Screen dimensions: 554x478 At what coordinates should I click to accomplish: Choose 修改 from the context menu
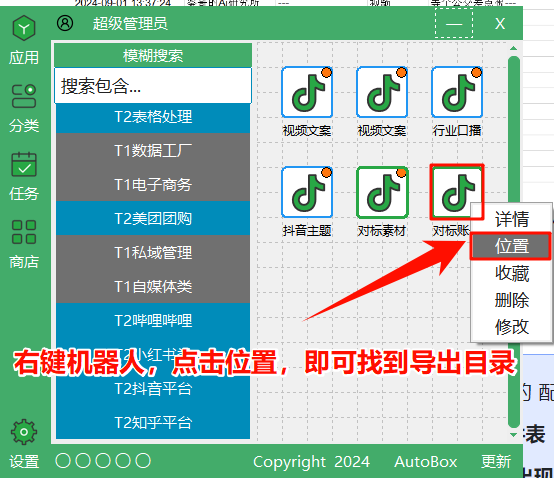[x=512, y=327]
